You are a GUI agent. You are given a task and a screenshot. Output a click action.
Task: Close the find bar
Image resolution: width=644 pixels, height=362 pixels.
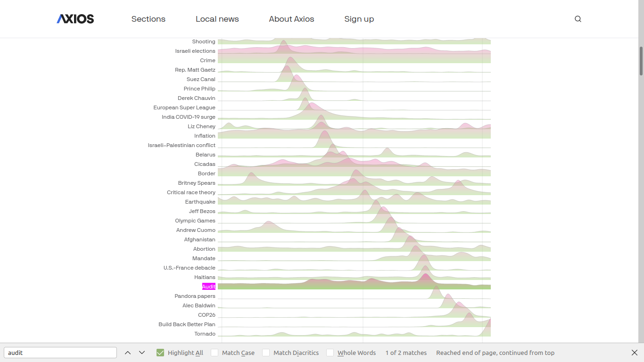pos(635,353)
